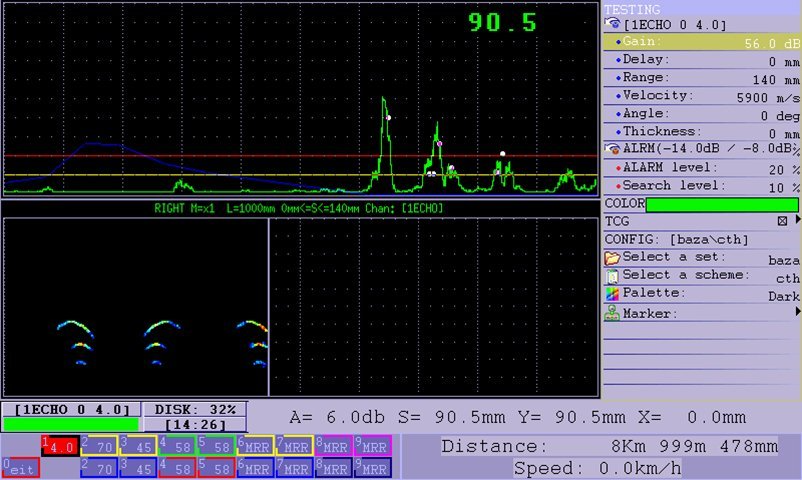
Task: Click the ALRM gate icon
Action: click(611, 149)
